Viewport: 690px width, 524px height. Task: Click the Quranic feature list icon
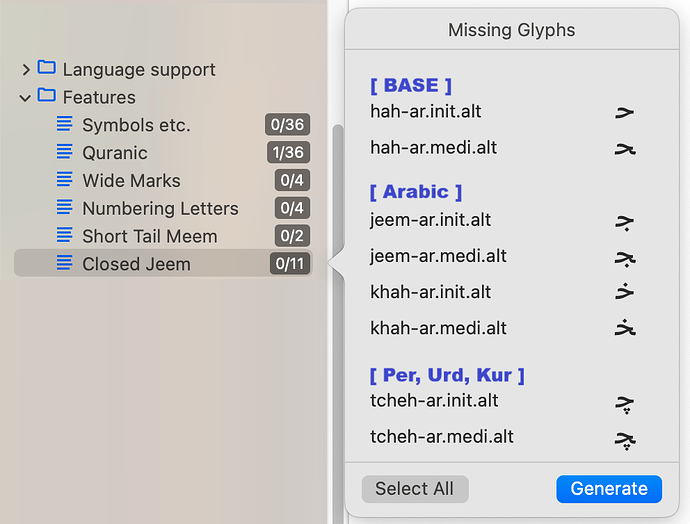65,153
